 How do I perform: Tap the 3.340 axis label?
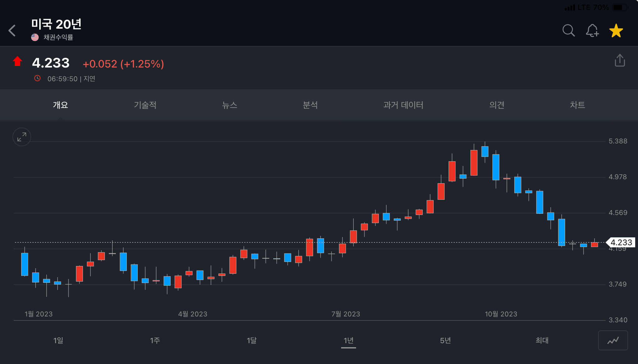618,320
